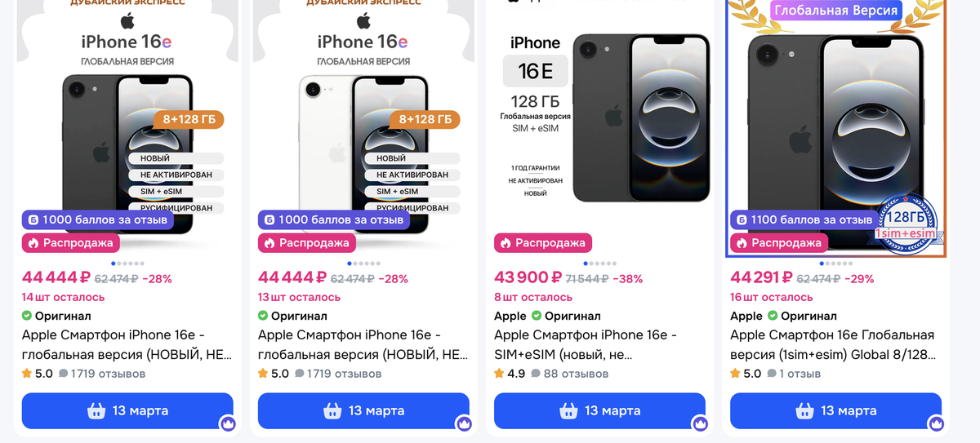Add 44 291 ₽ iPhone to cart
Image resolution: width=980 pixels, height=443 pixels.
[x=835, y=410]
